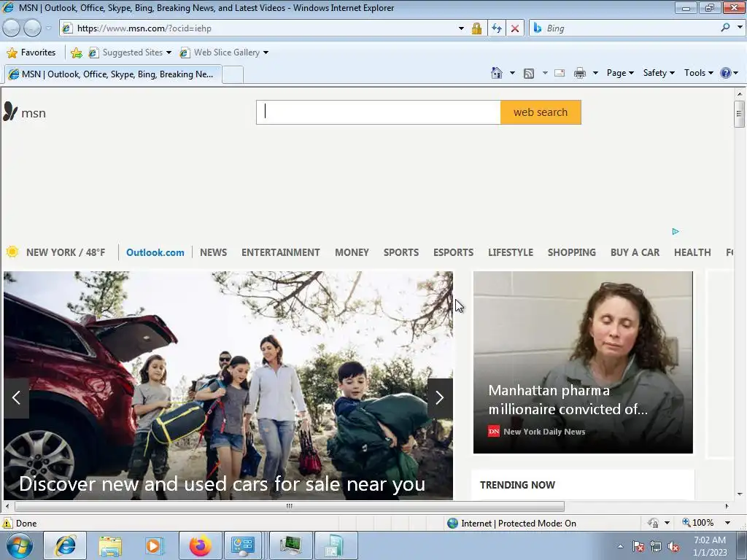Click the Back navigation button
The height and width of the screenshot is (560, 747).
[x=12, y=28]
